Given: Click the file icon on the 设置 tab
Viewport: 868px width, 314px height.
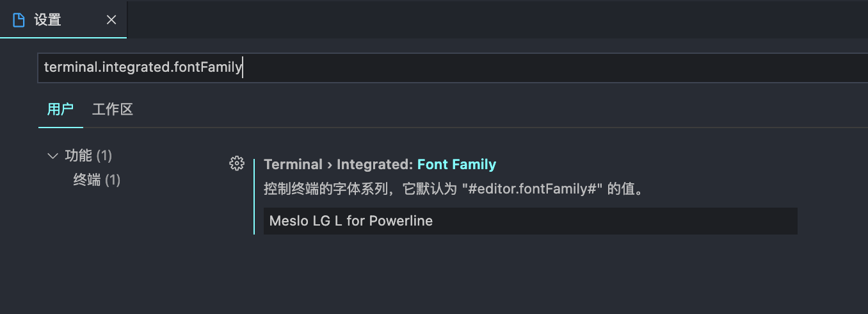Looking at the screenshot, I should 19,20.
